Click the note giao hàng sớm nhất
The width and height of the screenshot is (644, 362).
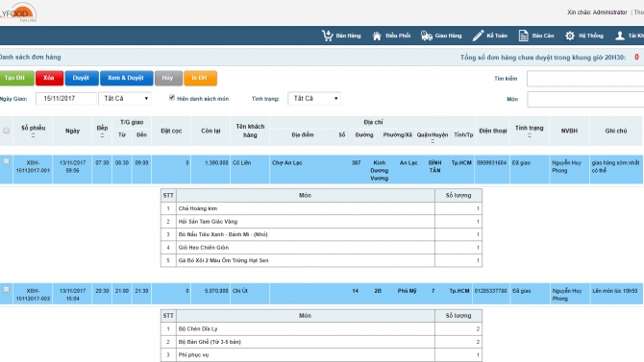615,167
